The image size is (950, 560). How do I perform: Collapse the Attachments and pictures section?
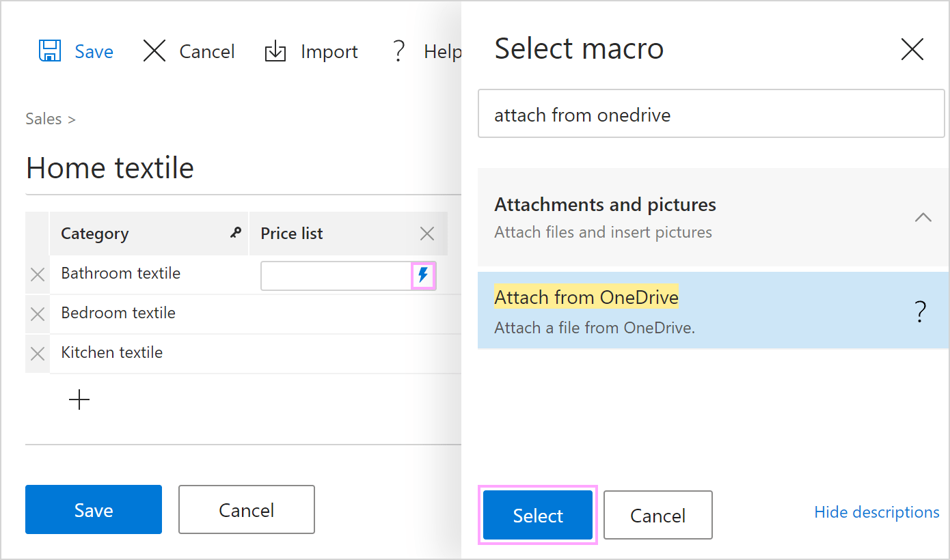pos(923,217)
